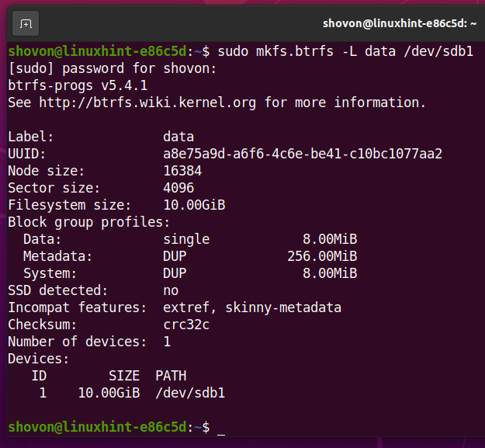Image resolution: width=485 pixels, height=448 pixels.
Task: Click the Data profile 'single' text
Action: pyautogui.click(x=186, y=239)
